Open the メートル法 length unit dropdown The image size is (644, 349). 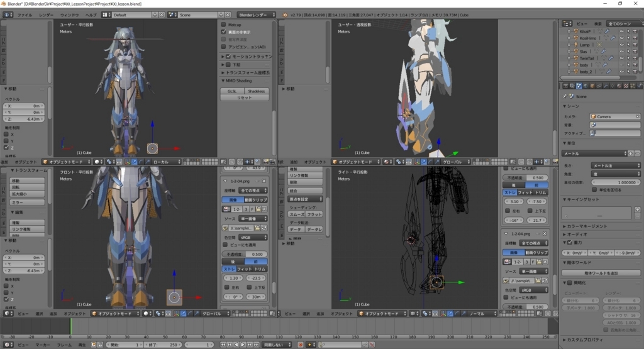pyautogui.click(x=615, y=165)
